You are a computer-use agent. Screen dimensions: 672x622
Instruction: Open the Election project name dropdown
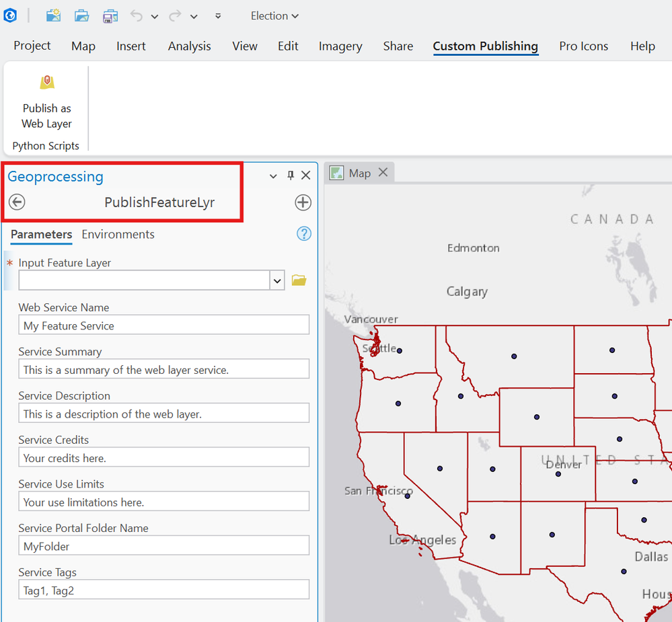click(x=274, y=16)
